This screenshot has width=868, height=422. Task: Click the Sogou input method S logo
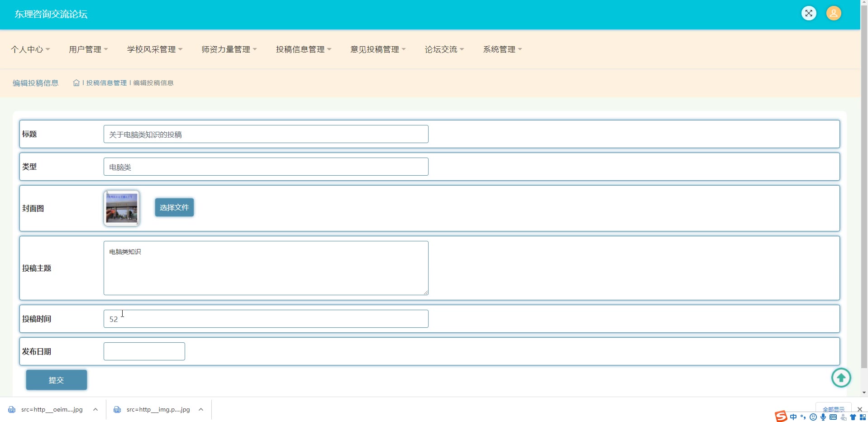coord(781,416)
